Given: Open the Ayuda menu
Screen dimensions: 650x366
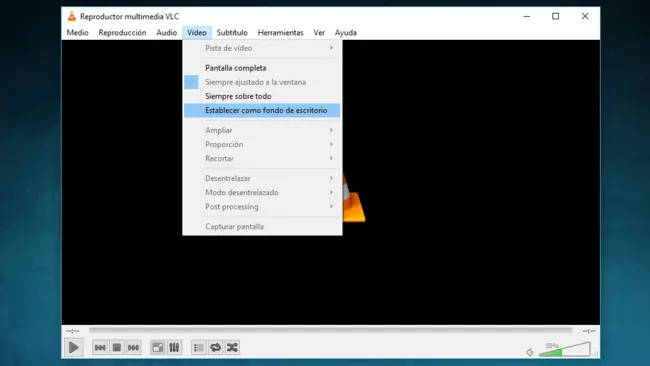Looking at the screenshot, I should [x=346, y=32].
